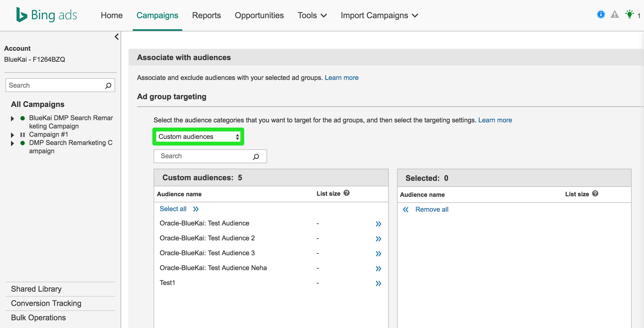Click the Select all link
The width and height of the screenshot is (644, 328).
pyautogui.click(x=173, y=209)
